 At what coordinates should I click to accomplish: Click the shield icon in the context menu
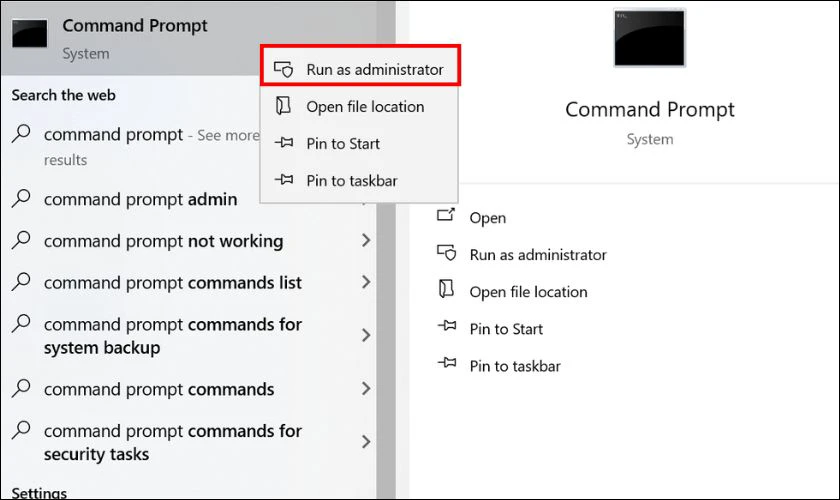(284, 71)
